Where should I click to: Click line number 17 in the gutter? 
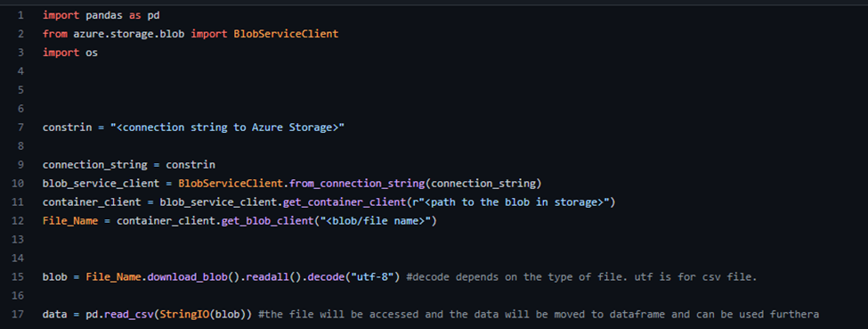coord(18,315)
